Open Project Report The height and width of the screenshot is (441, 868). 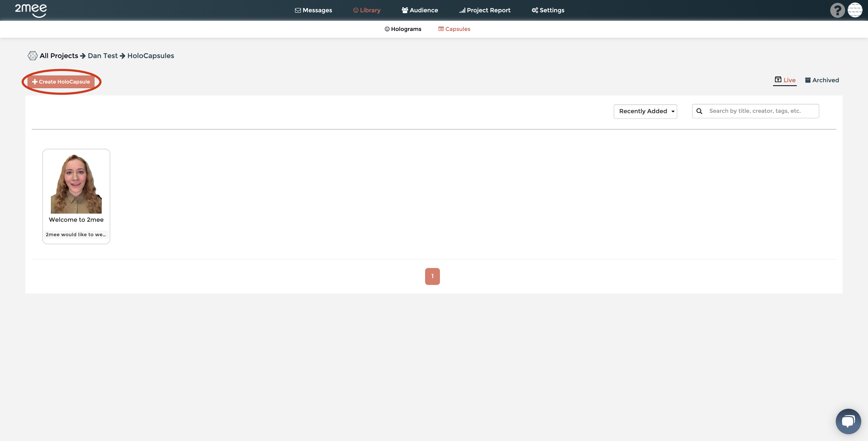(x=485, y=10)
